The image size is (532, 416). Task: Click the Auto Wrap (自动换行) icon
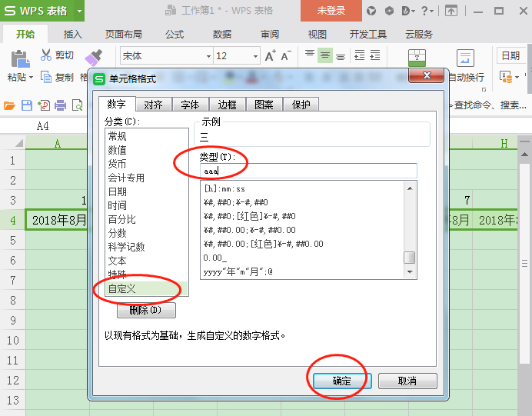click(465, 59)
